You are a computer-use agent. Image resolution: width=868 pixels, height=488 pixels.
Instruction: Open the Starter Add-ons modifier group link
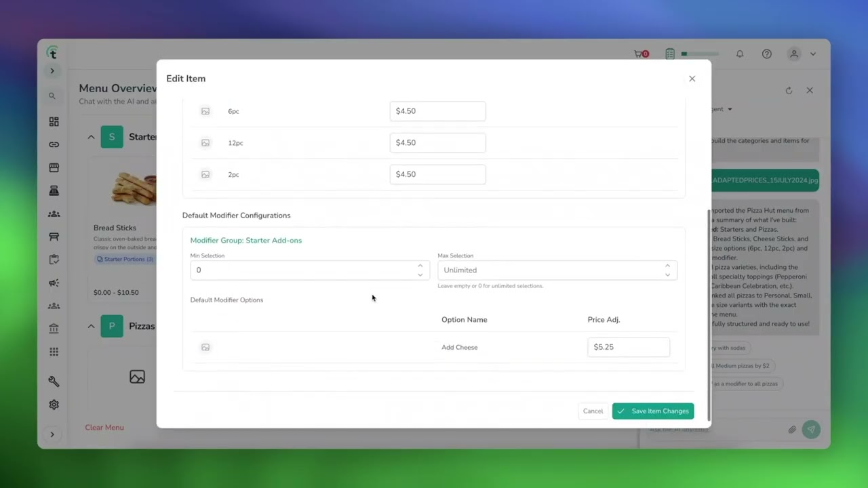pyautogui.click(x=245, y=241)
